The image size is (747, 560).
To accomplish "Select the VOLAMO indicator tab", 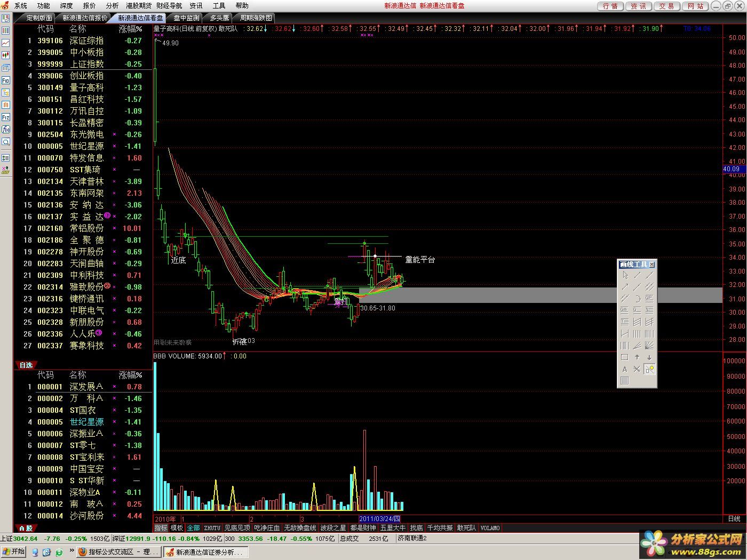I will 490,527.
